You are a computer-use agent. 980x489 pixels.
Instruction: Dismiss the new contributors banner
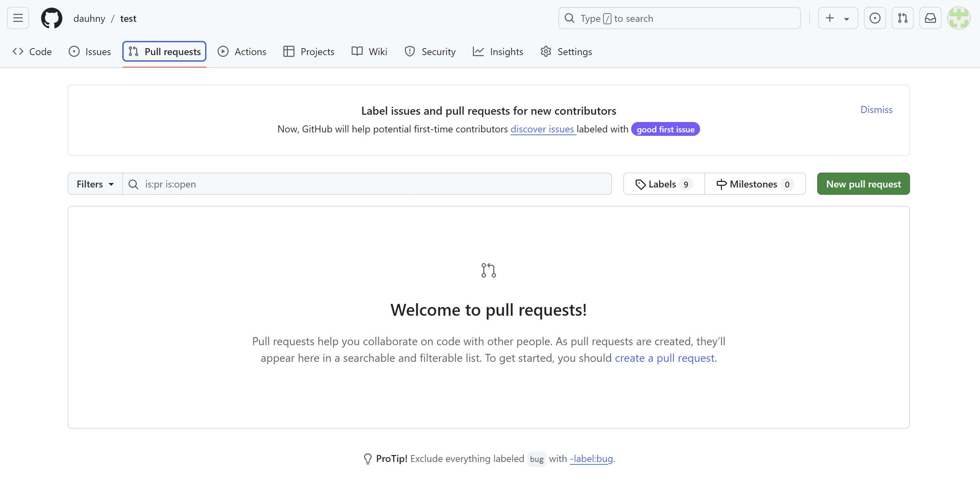coord(876,110)
